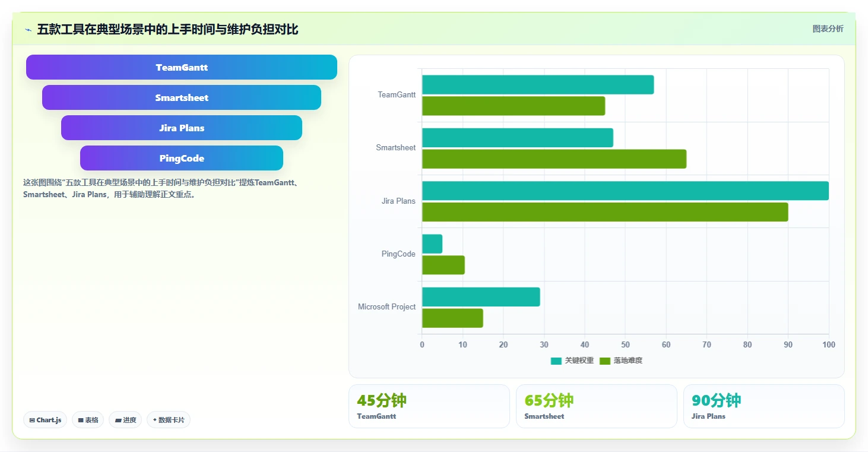
Task: Click the 50 tick on the chart's horizontal axis
Action: (625, 344)
